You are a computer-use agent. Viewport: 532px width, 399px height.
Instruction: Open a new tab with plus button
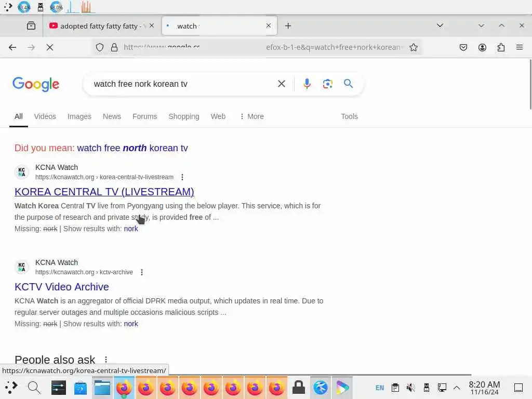[x=288, y=26]
